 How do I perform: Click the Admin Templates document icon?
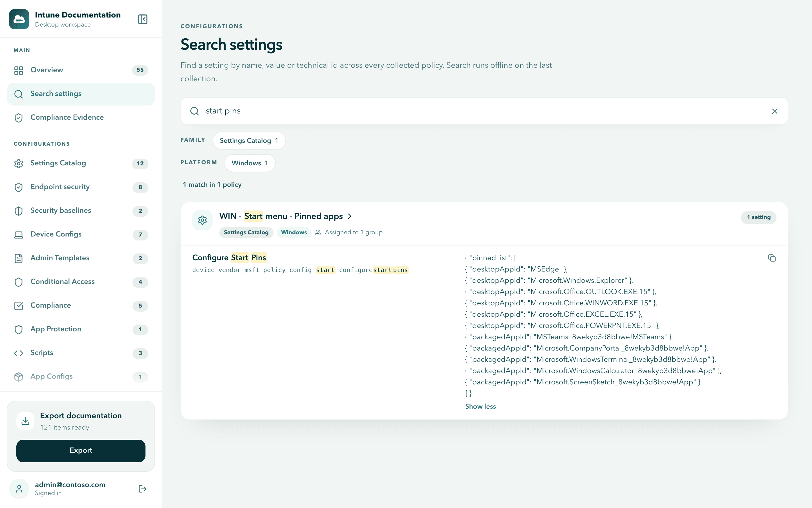tap(19, 258)
